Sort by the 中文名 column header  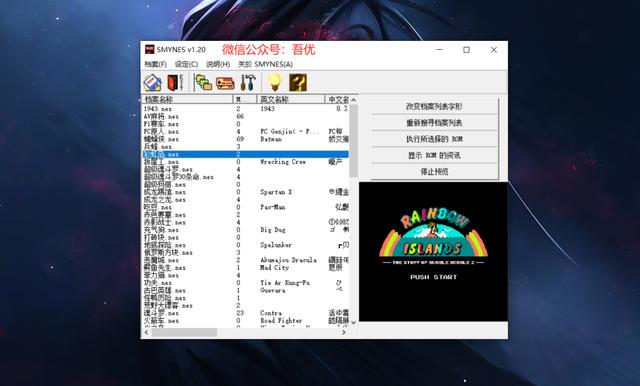pyautogui.click(x=338, y=99)
